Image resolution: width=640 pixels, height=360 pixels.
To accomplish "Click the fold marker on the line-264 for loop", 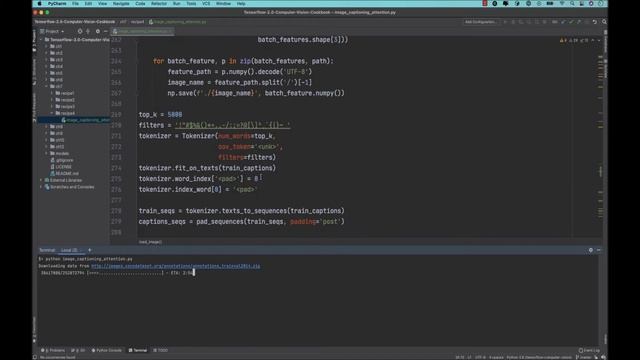I will click(x=137, y=61).
